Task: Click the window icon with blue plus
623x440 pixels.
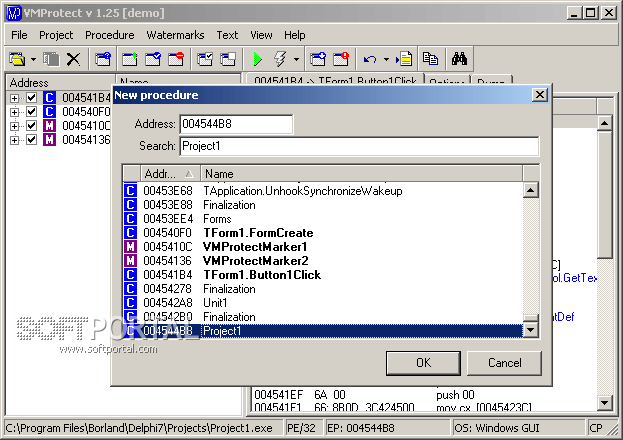Action: pos(318,59)
